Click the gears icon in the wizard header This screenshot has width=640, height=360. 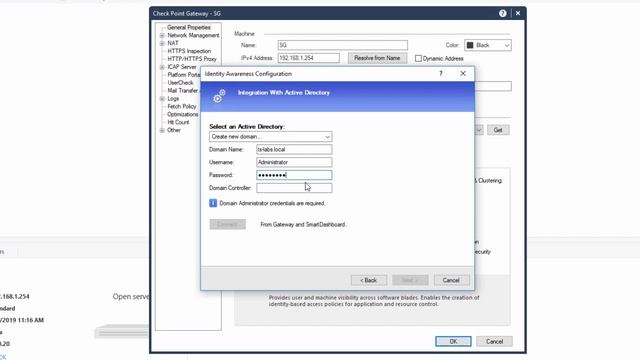[219, 96]
